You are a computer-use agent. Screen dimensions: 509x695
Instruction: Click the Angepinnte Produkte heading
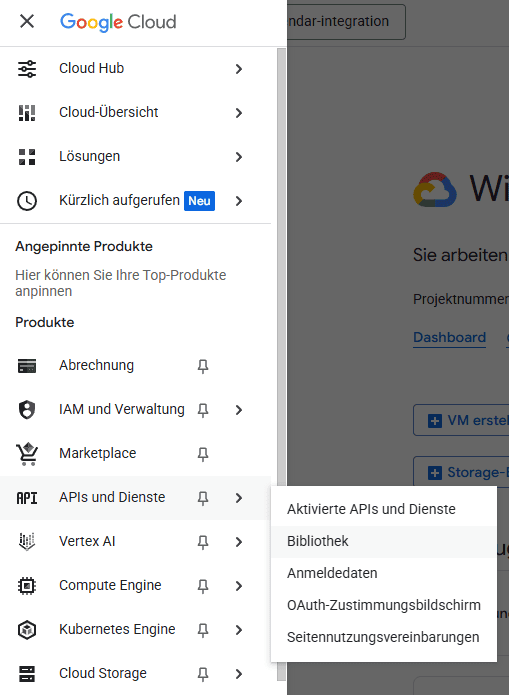[84, 246]
